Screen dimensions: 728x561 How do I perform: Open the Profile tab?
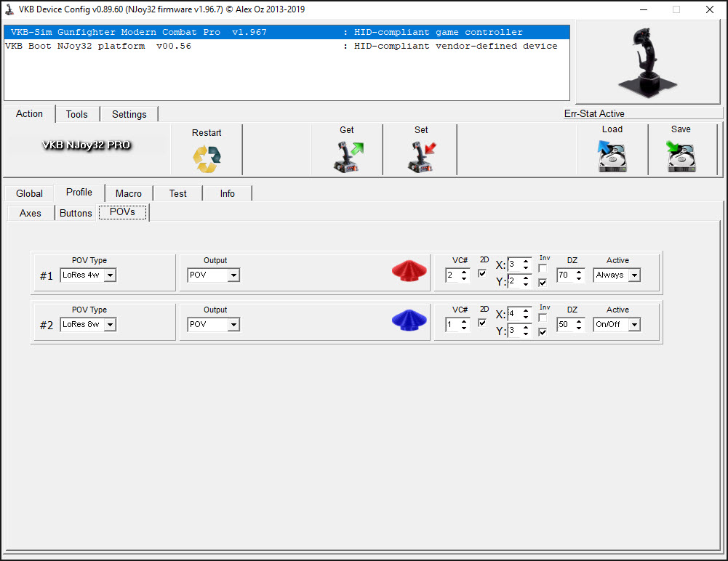79,192
